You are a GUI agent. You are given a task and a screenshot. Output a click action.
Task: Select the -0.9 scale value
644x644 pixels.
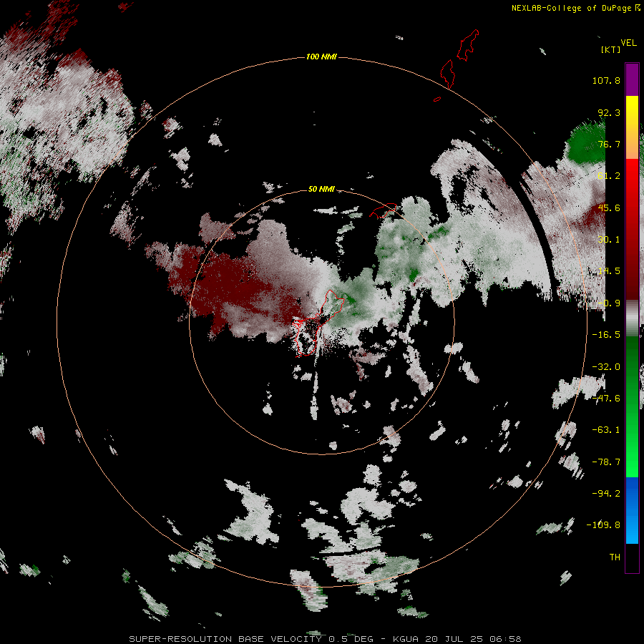tap(609, 303)
